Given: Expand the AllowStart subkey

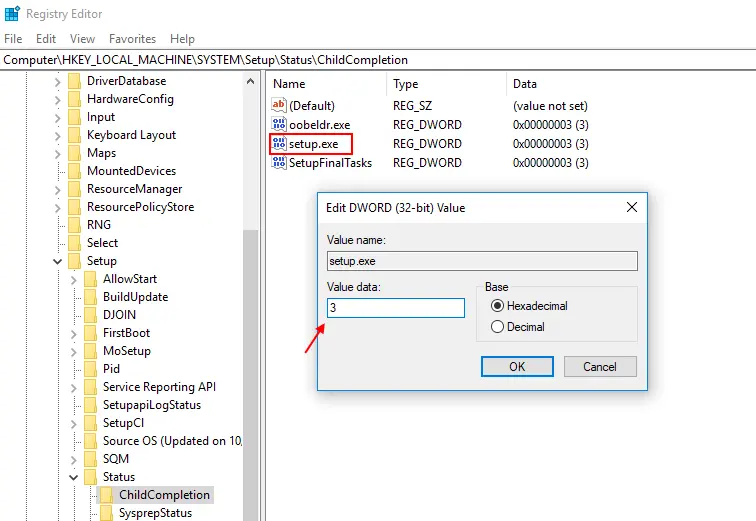Looking at the screenshot, I should tap(73, 280).
